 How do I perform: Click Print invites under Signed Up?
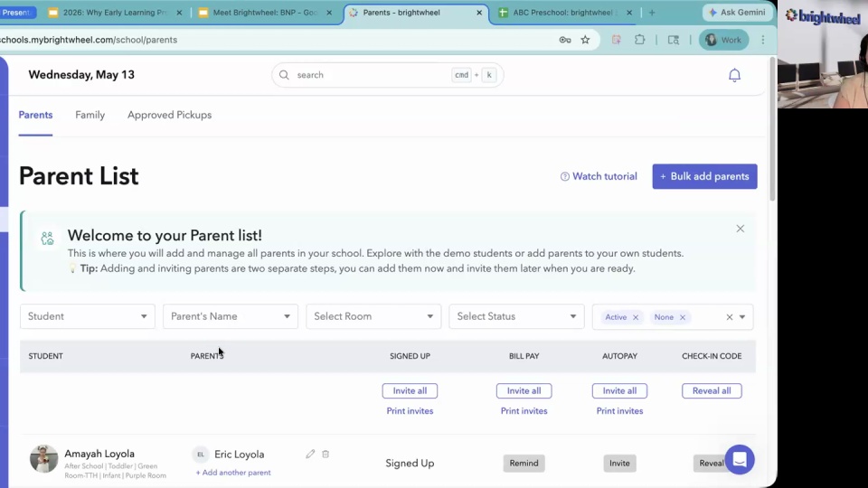tap(410, 411)
